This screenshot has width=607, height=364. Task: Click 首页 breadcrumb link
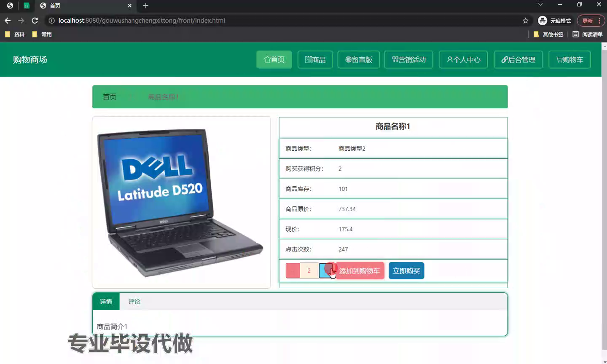[x=110, y=97]
